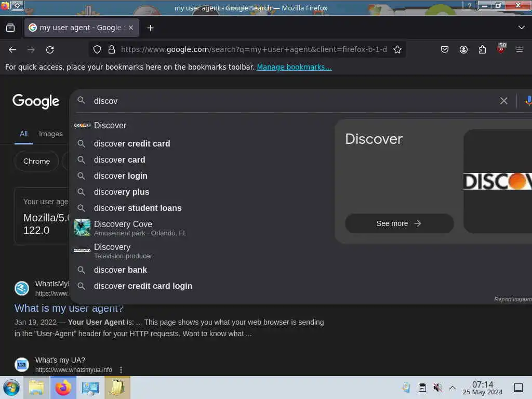Click the Chrome filter chip
The width and height of the screenshot is (532, 399).
[x=37, y=161]
